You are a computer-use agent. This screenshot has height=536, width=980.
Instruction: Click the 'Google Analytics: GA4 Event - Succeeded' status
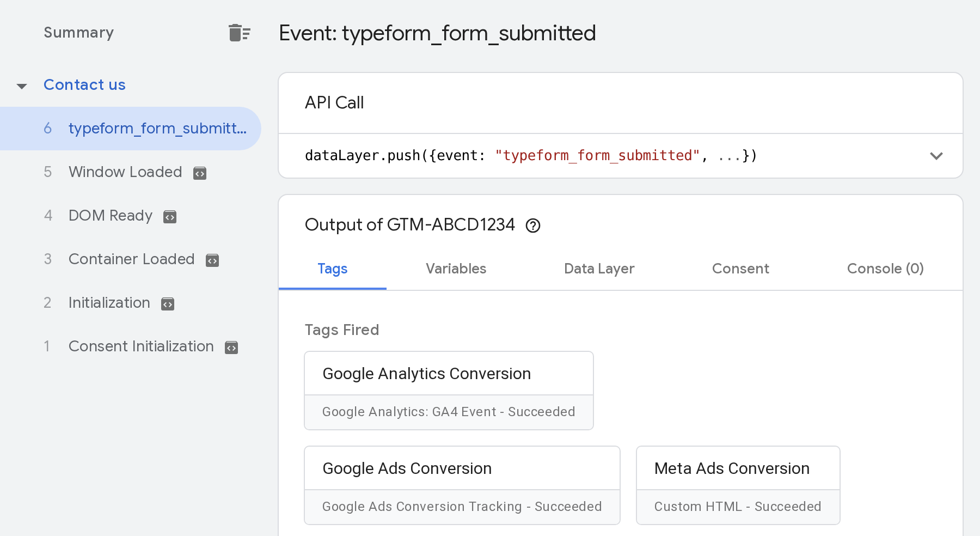[449, 412]
